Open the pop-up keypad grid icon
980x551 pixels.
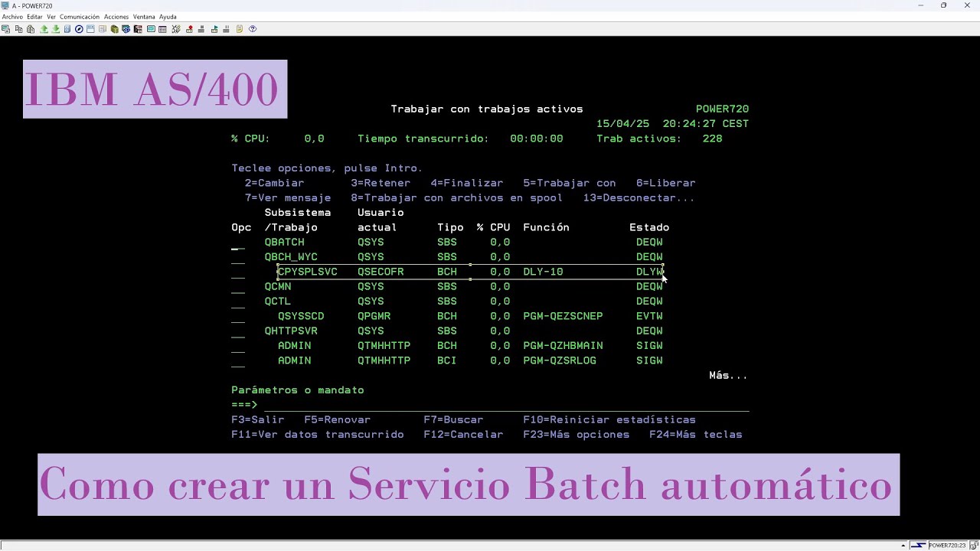point(162,29)
